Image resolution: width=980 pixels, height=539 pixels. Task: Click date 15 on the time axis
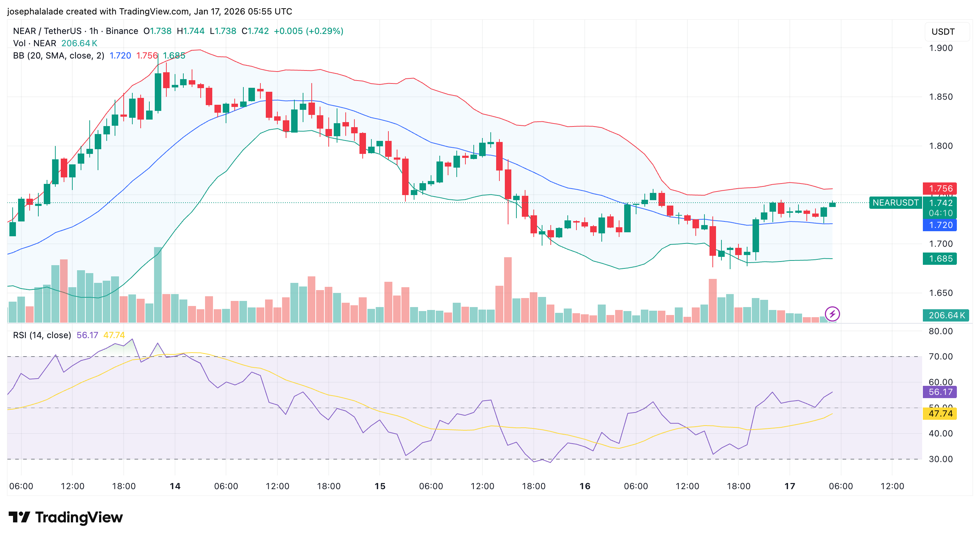click(x=380, y=486)
